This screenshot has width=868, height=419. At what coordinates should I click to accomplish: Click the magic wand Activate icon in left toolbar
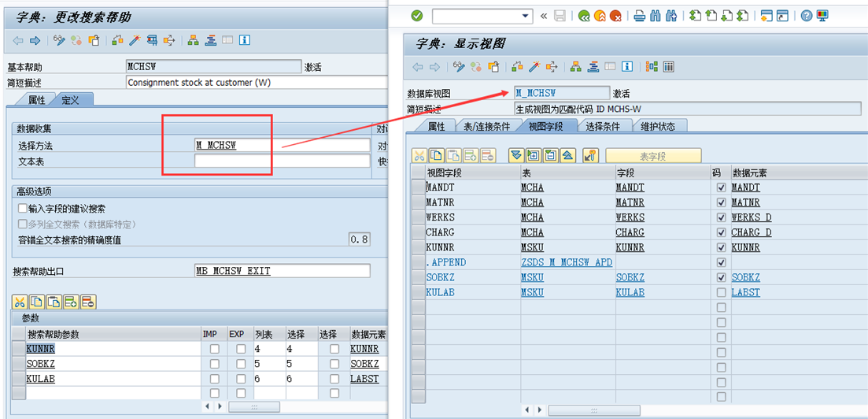click(x=135, y=40)
